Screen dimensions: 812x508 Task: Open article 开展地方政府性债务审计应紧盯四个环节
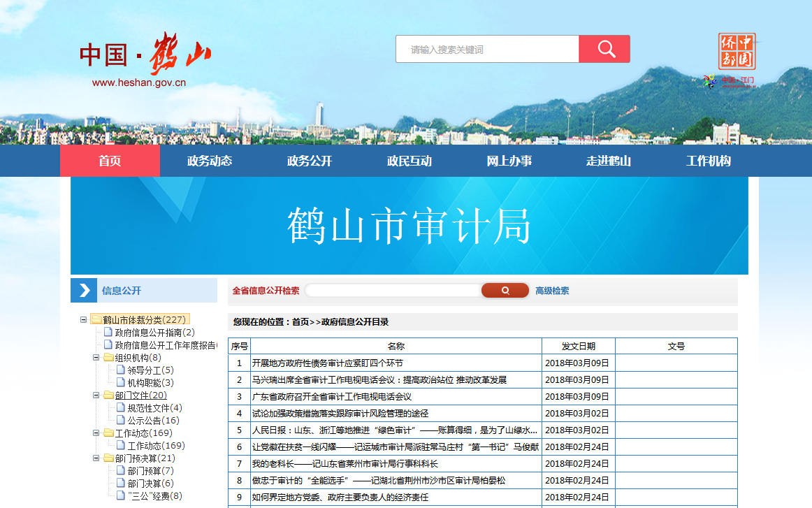click(x=327, y=363)
